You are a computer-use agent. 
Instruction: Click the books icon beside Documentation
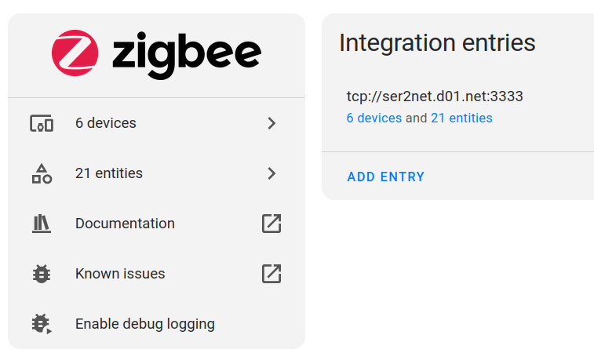pyautogui.click(x=42, y=224)
